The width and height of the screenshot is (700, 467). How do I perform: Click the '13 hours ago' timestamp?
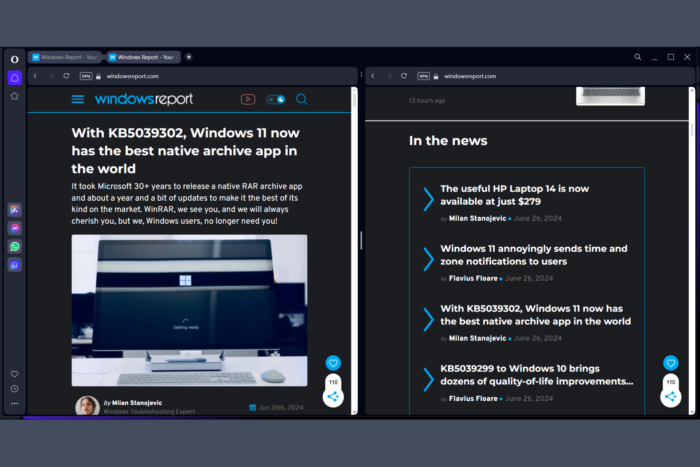point(427,100)
